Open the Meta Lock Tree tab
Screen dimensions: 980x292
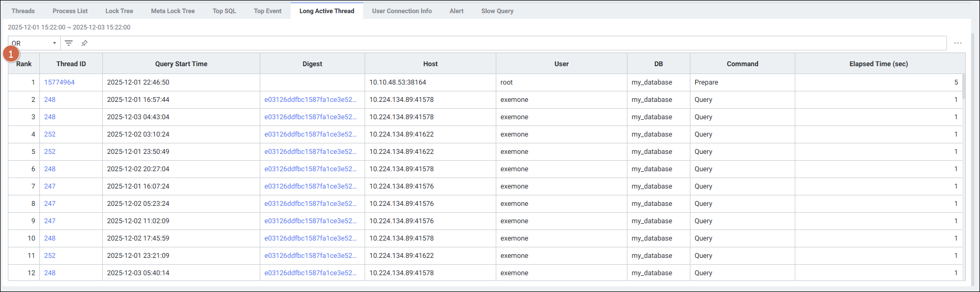click(173, 11)
